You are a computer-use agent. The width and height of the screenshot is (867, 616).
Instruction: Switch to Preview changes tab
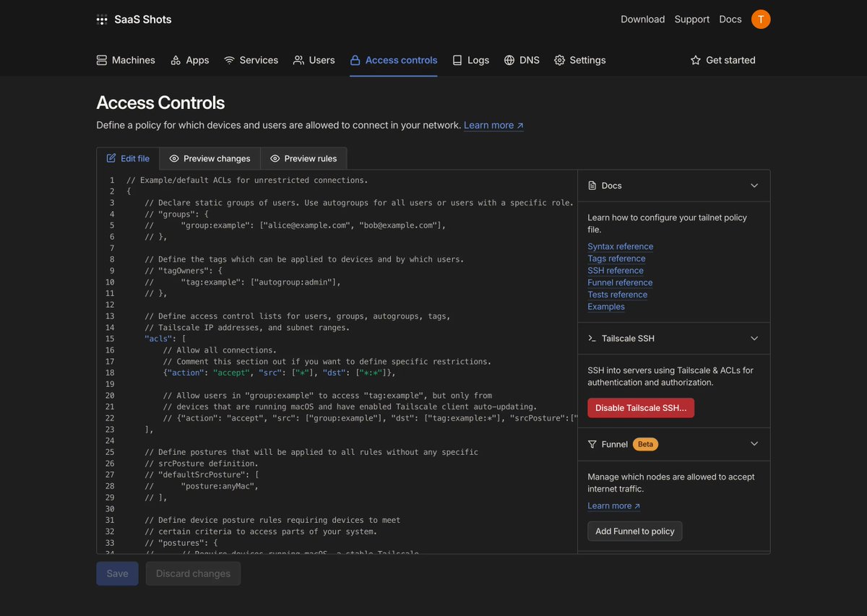[210, 158]
